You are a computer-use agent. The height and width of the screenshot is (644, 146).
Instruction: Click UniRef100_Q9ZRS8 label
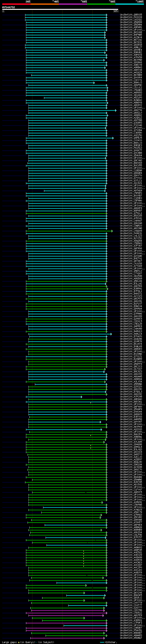pyautogui.click(x=131, y=45)
